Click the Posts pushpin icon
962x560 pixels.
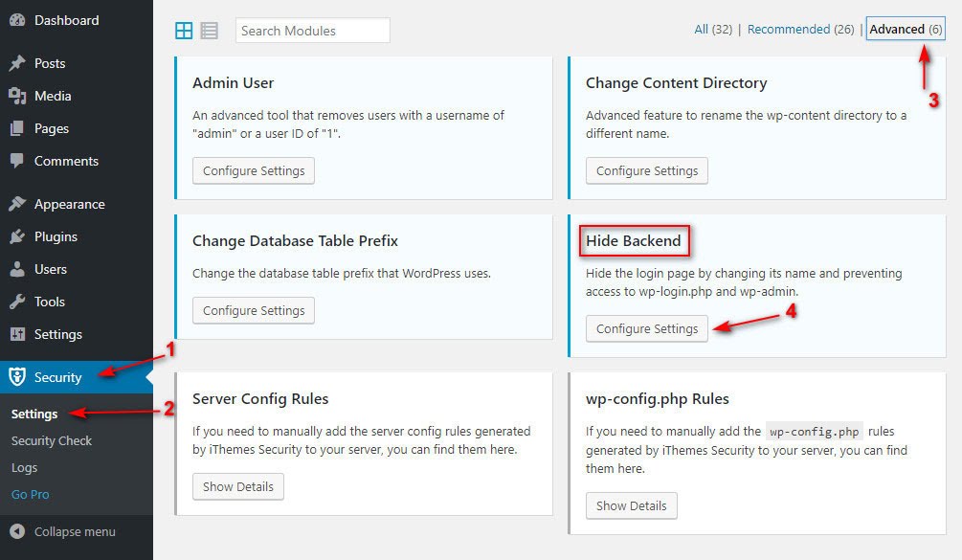pyautogui.click(x=17, y=63)
